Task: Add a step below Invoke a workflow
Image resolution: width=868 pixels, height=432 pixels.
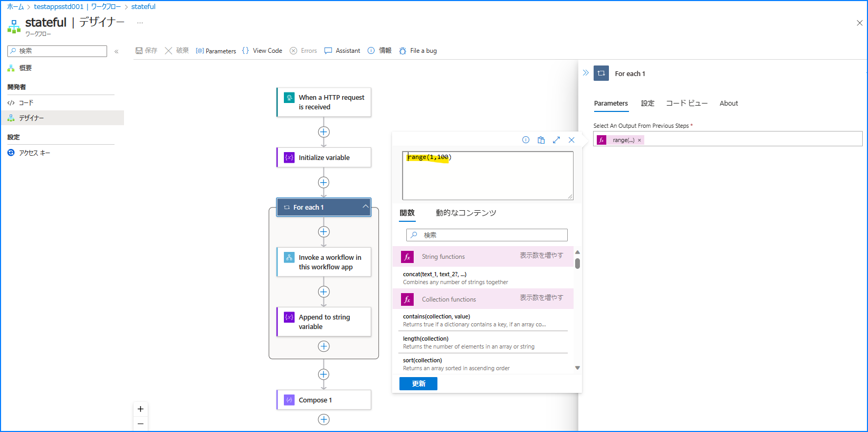Action: [324, 292]
